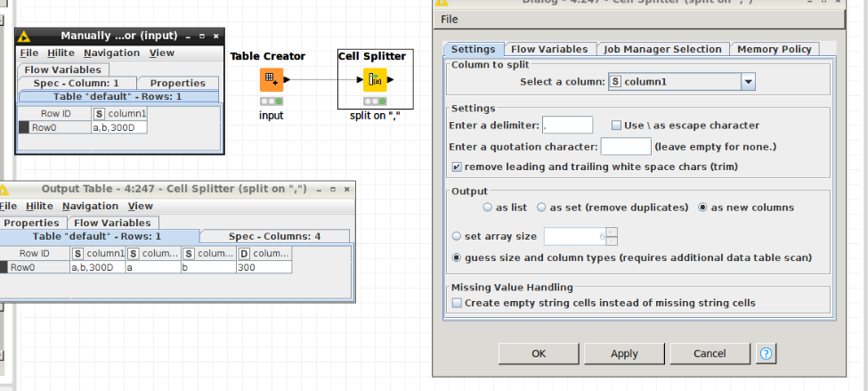Open 'Spec - Column: 1' tab
This screenshot has height=391, width=868.
(x=77, y=83)
